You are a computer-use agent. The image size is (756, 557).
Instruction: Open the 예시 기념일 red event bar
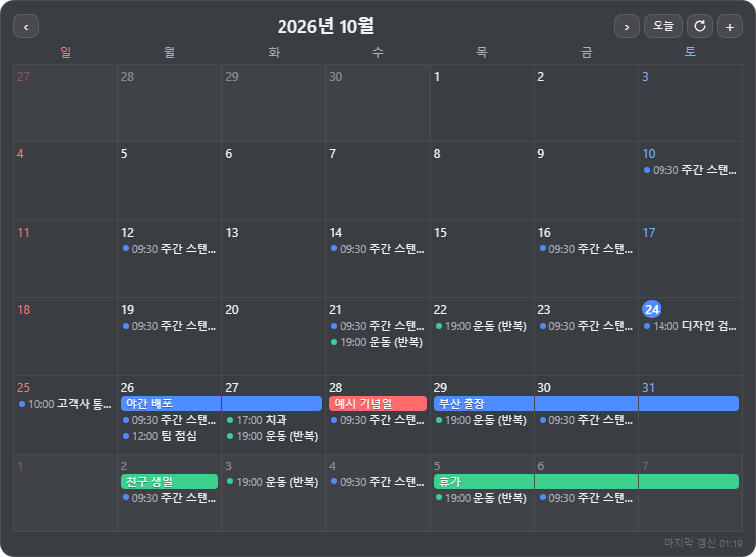[378, 403]
